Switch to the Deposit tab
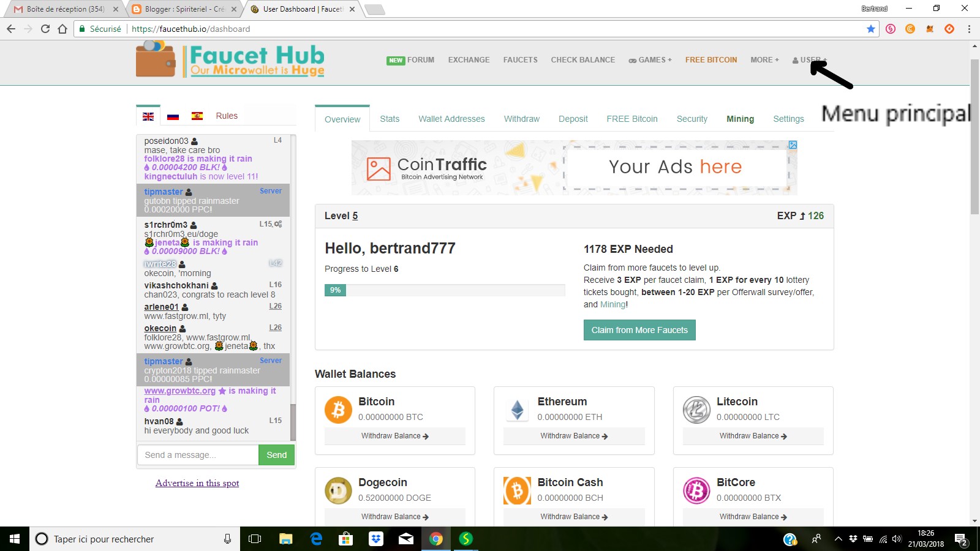This screenshot has width=980, height=551. 573,119
